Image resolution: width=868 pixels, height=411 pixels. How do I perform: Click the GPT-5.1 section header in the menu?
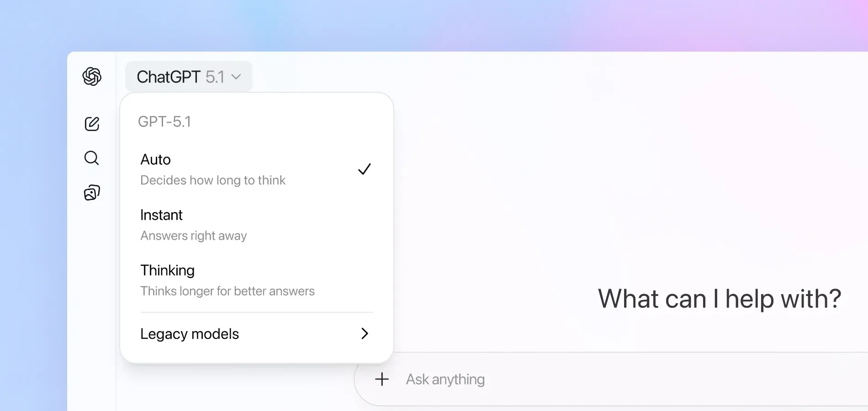pos(165,121)
